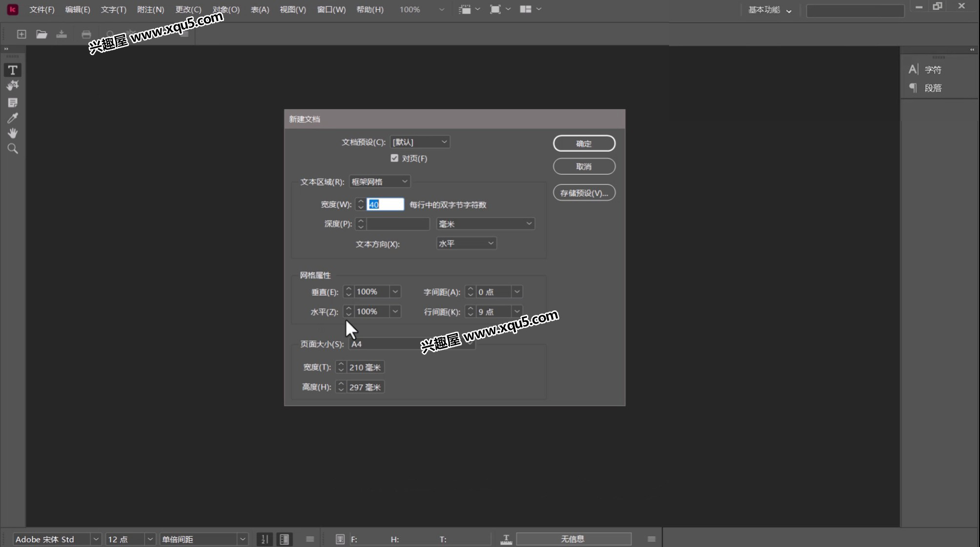Expand the left tools panel double arrow

click(x=6, y=49)
